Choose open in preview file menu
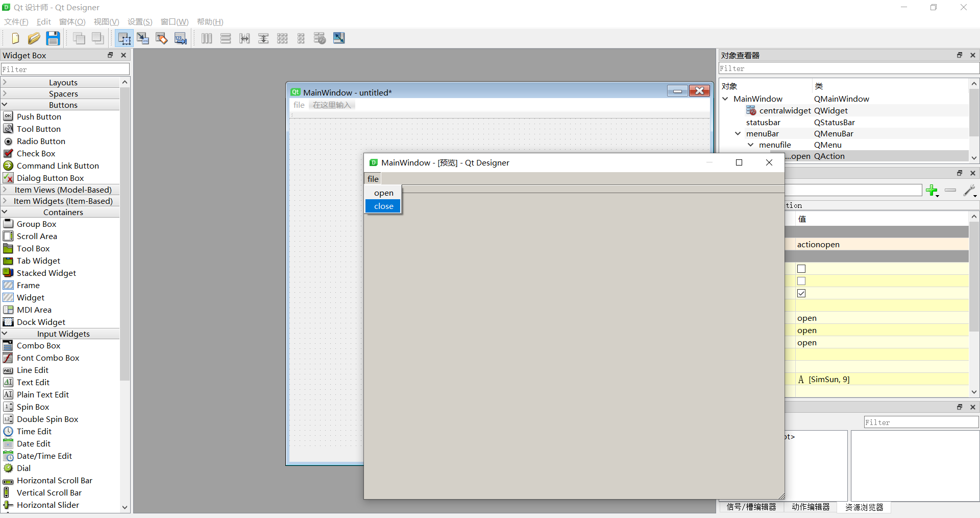Image resolution: width=980 pixels, height=518 pixels. point(383,193)
